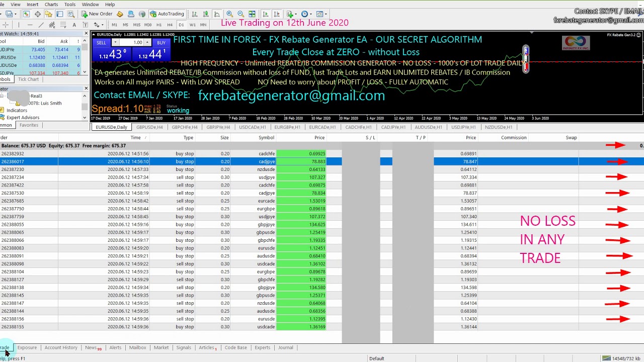
Task: Switch chart to W1 timeframe
Action: 192,25
